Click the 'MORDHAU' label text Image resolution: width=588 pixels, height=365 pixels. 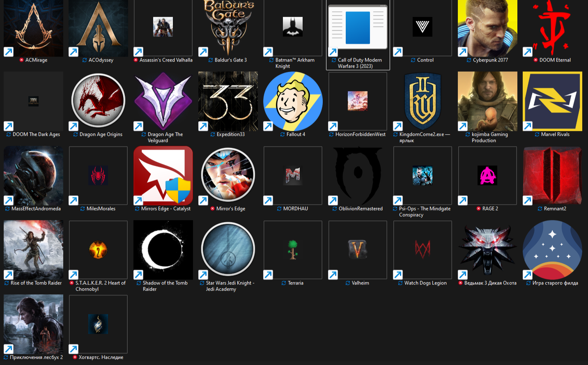(296, 209)
